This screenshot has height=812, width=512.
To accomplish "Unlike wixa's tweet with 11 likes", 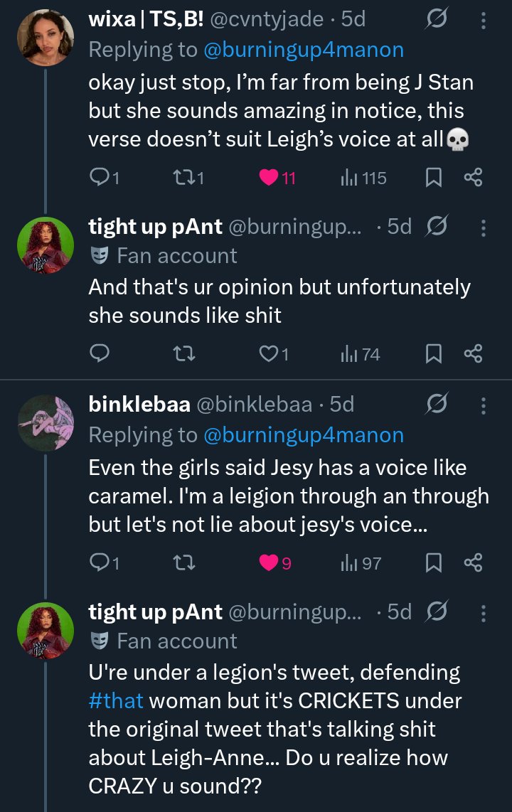I will coord(267,178).
